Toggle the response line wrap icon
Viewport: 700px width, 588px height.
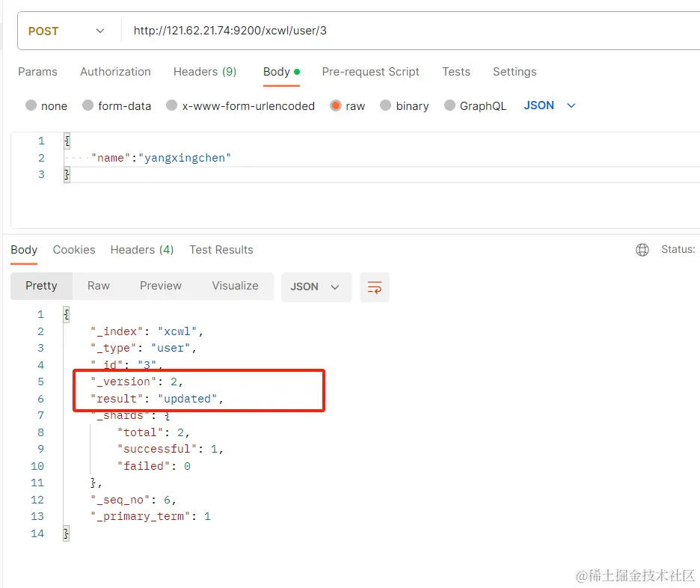click(375, 287)
